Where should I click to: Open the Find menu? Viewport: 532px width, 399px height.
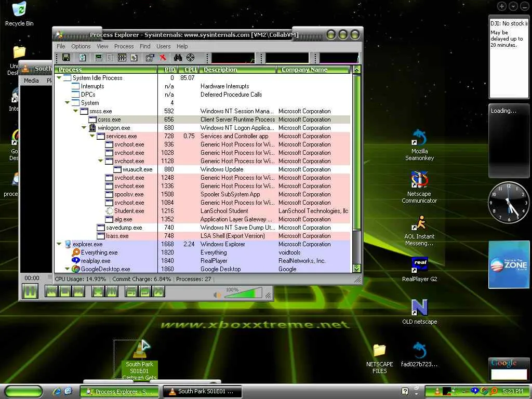tap(145, 46)
